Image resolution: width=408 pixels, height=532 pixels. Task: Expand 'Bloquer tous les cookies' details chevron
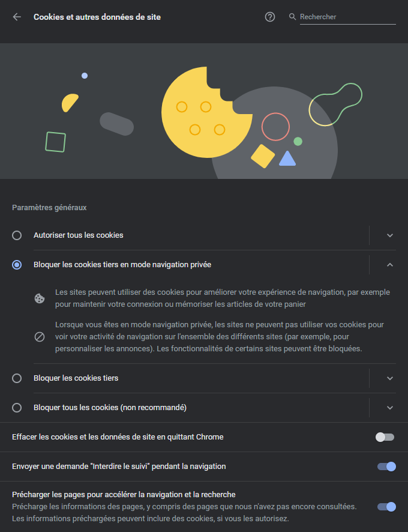390,407
